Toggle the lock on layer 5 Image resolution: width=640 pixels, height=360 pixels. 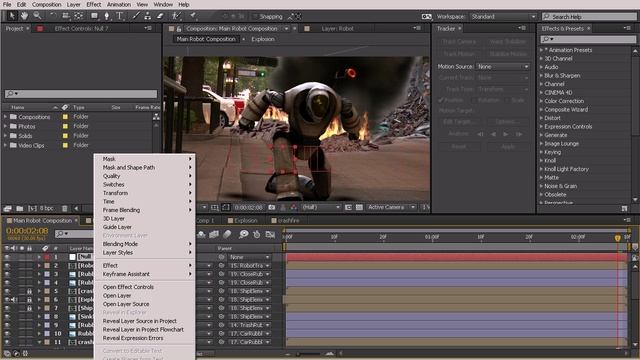point(29,291)
